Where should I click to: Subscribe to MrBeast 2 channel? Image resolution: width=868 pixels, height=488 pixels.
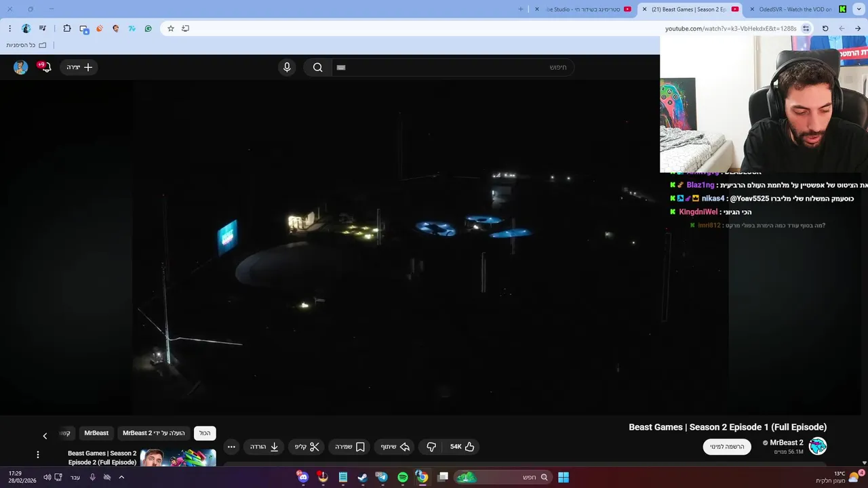pos(727,447)
